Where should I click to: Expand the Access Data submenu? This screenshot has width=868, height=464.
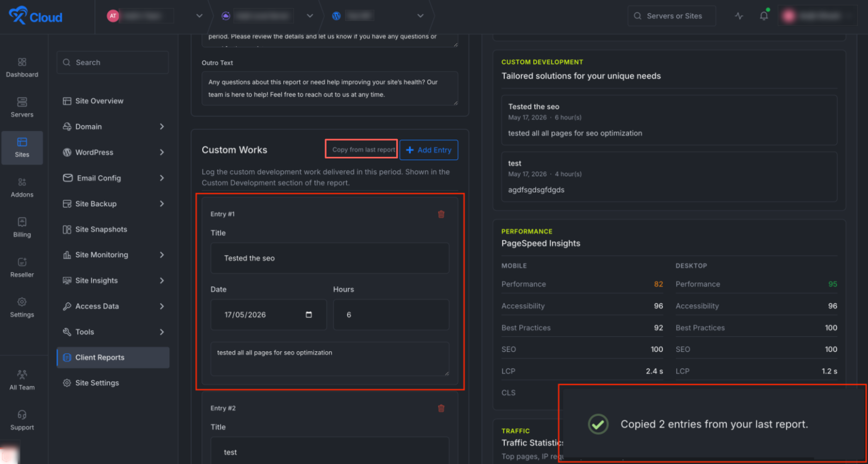pyautogui.click(x=162, y=307)
